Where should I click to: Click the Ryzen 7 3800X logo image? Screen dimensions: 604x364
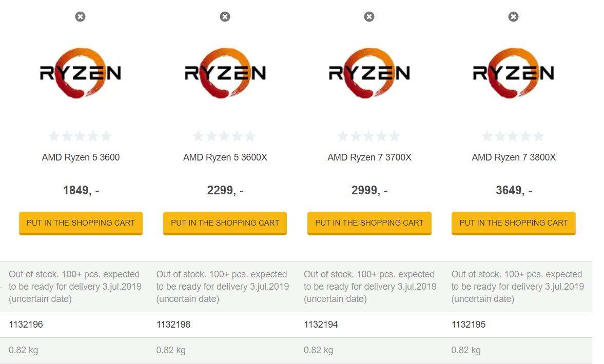(514, 73)
